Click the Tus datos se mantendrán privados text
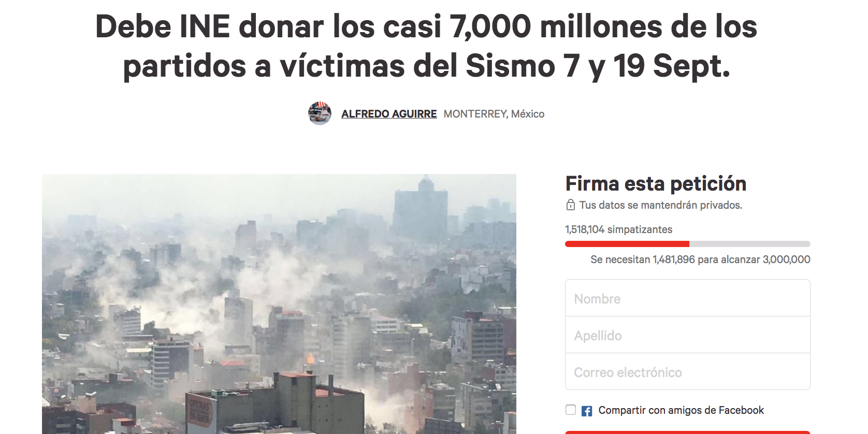 [x=661, y=205]
